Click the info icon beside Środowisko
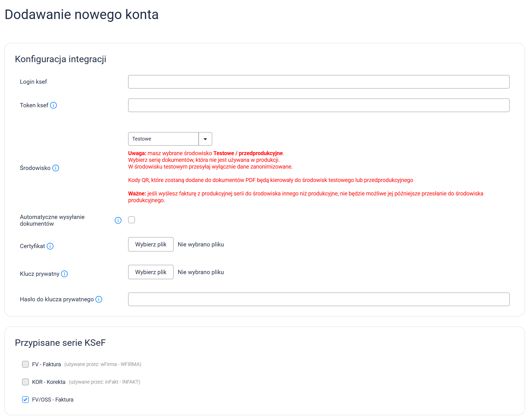The height and width of the screenshot is (420, 530). click(x=56, y=168)
